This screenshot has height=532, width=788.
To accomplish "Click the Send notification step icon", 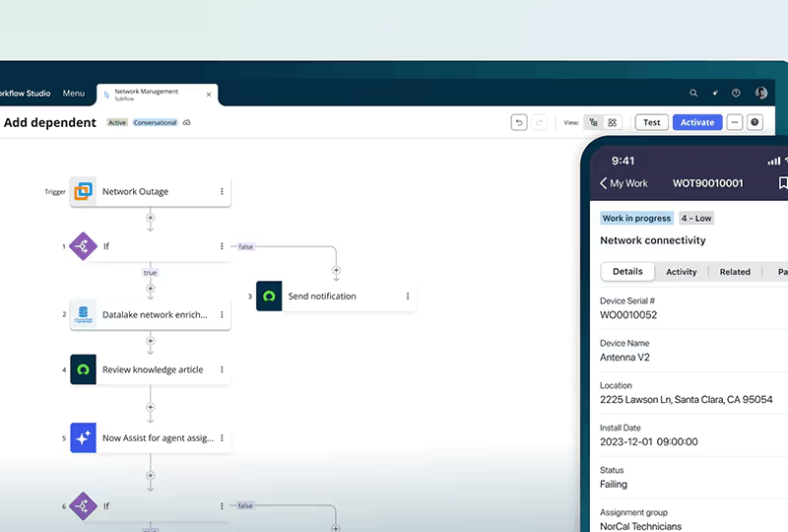I will (269, 297).
